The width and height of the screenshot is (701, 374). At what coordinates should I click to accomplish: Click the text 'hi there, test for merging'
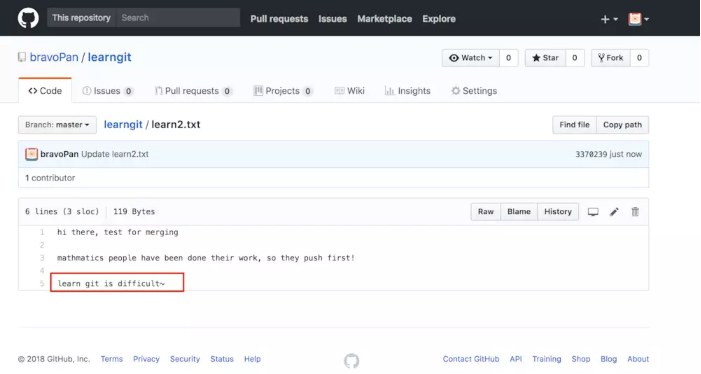tap(118, 232)
